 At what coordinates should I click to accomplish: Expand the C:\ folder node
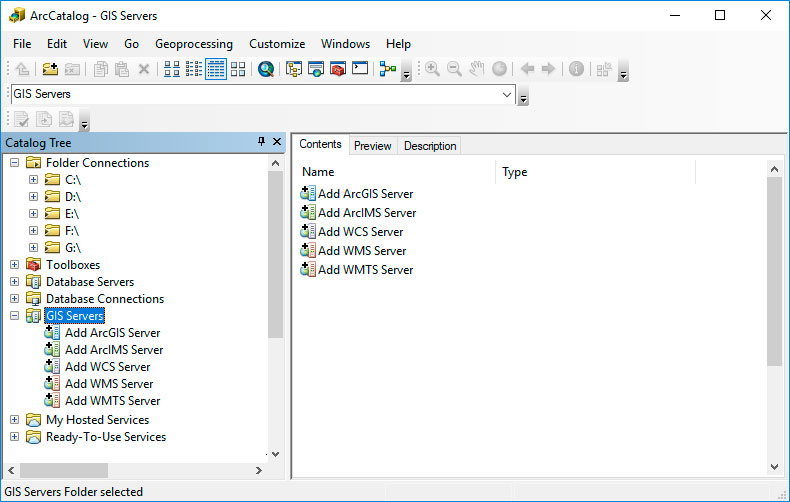click(33, 179)
